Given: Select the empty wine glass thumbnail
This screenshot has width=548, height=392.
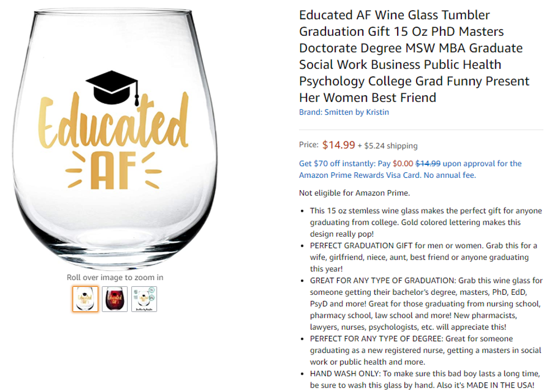Looking at the screenshot, I should click(86, 299).
